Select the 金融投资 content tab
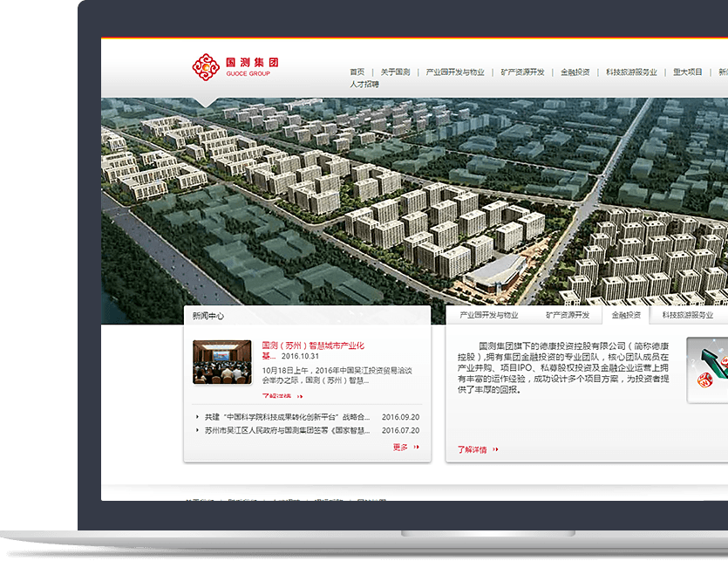Viewport: 728px width, 561px height. (626, 315)
